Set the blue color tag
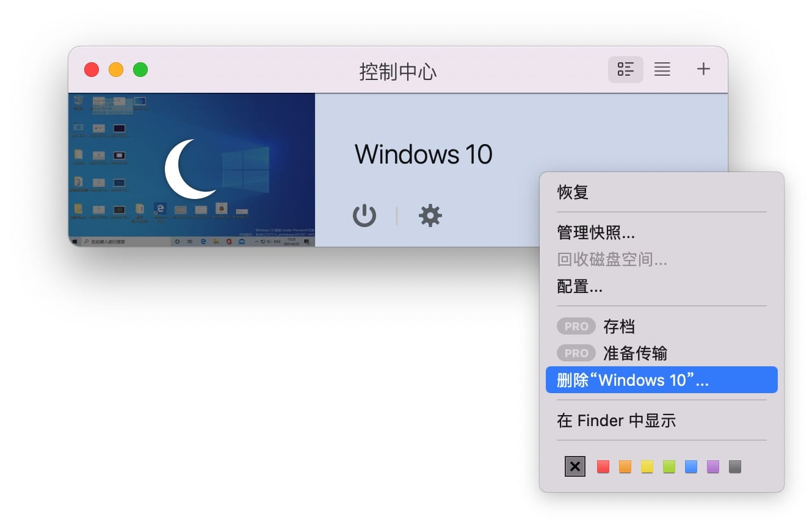Screen dimensions: 812x525 coord(691,467)
